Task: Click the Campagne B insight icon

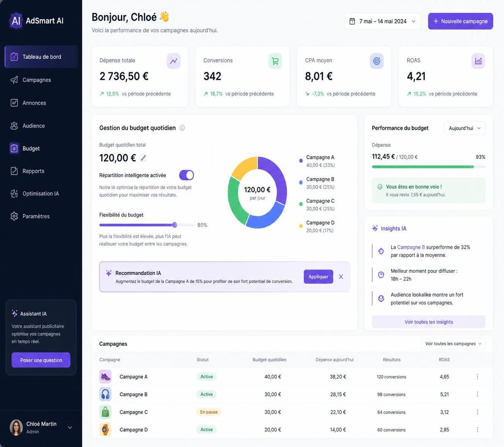Action: (381, 251)
